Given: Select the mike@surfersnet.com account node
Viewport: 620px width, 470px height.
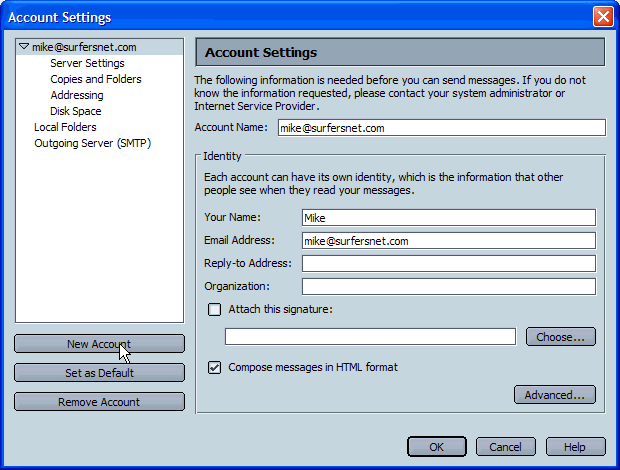Looking at the screenshot, I should tap(84, 47).
